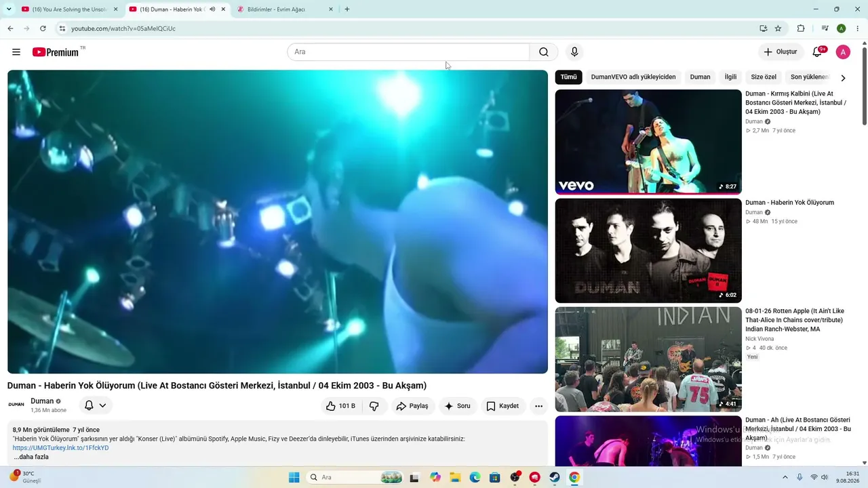Click the "Kaydet" save button

coord(503,406)
